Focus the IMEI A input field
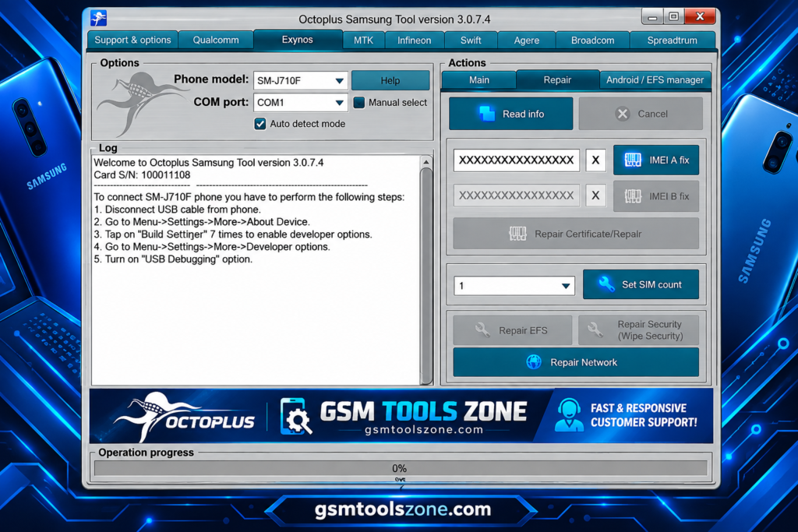 pos(517,160)
